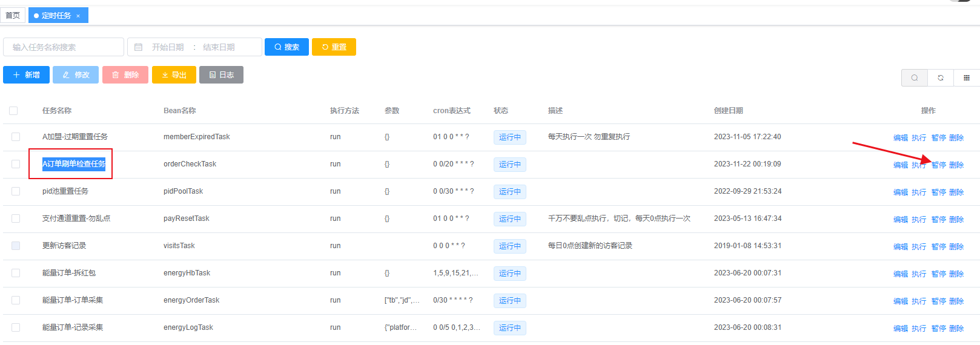Image resolution: width=980 pixels, height=345 pixels.
Task: Switch to the 首页 home tab
Action: 13,16
